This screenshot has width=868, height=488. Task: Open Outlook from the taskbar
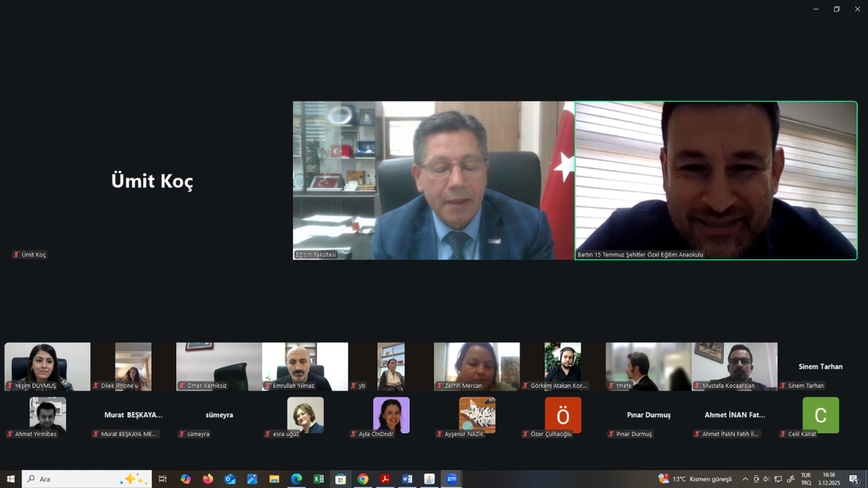[x=230, y=479]
